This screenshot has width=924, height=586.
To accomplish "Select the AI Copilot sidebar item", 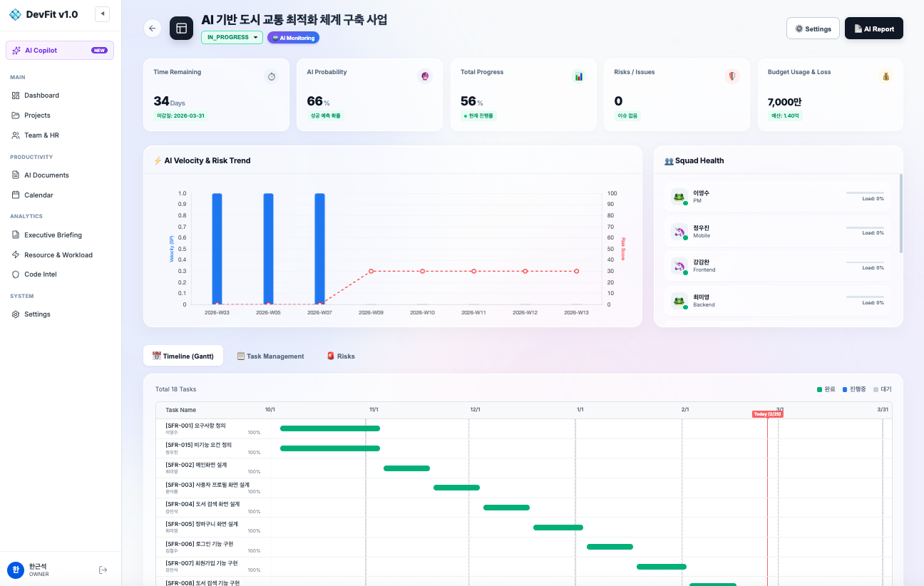I will (59, 50).
